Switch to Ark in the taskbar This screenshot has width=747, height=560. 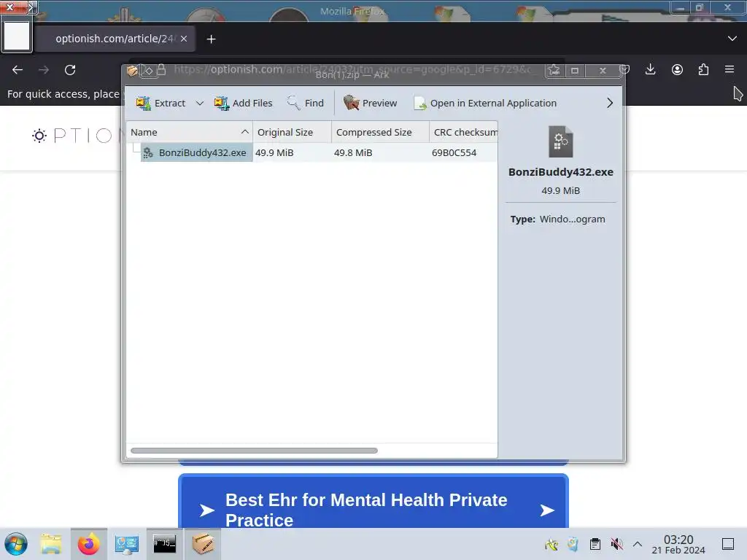coord(203,544)
